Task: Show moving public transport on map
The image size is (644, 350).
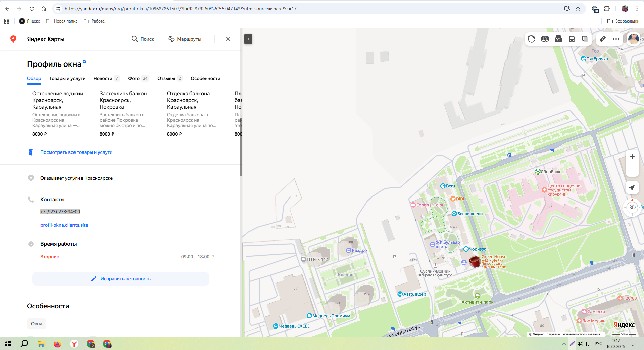Action: click(x=572, y=39)
